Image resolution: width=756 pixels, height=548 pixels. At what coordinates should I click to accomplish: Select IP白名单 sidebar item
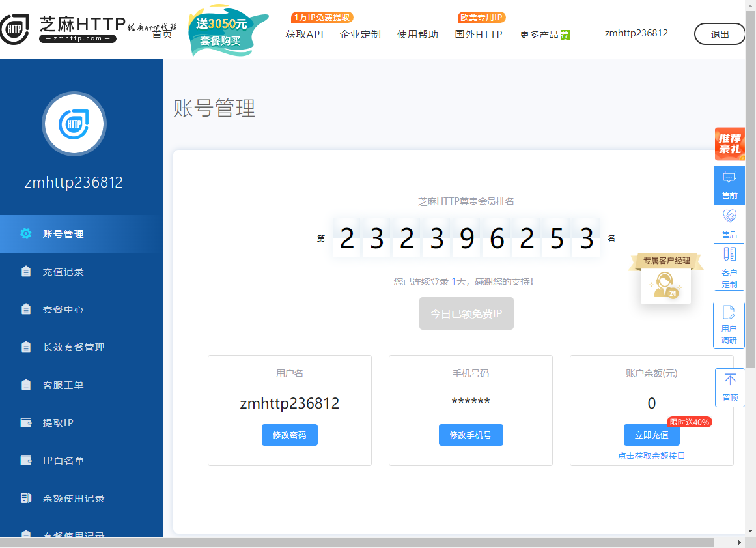tap(81, 460)
